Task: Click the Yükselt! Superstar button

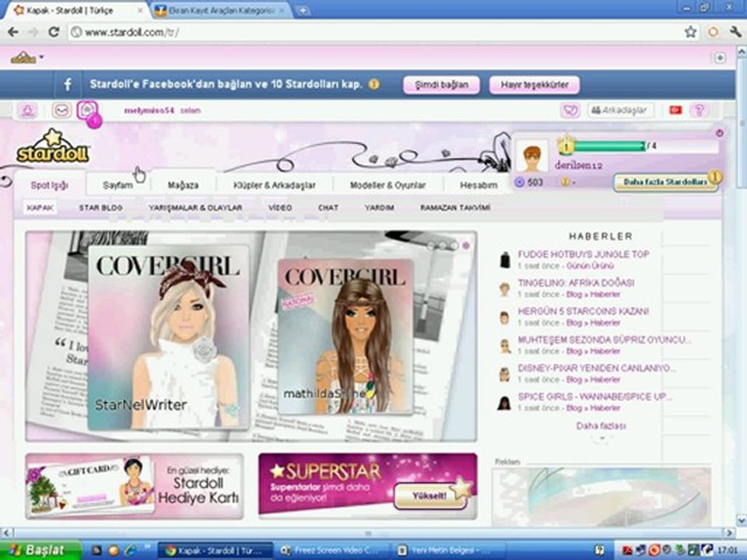Action: 430,495
